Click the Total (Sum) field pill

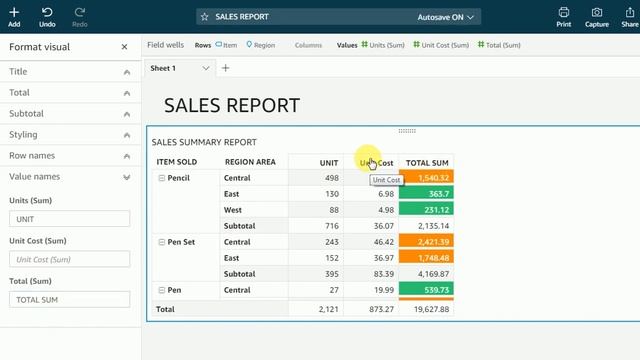499,45
